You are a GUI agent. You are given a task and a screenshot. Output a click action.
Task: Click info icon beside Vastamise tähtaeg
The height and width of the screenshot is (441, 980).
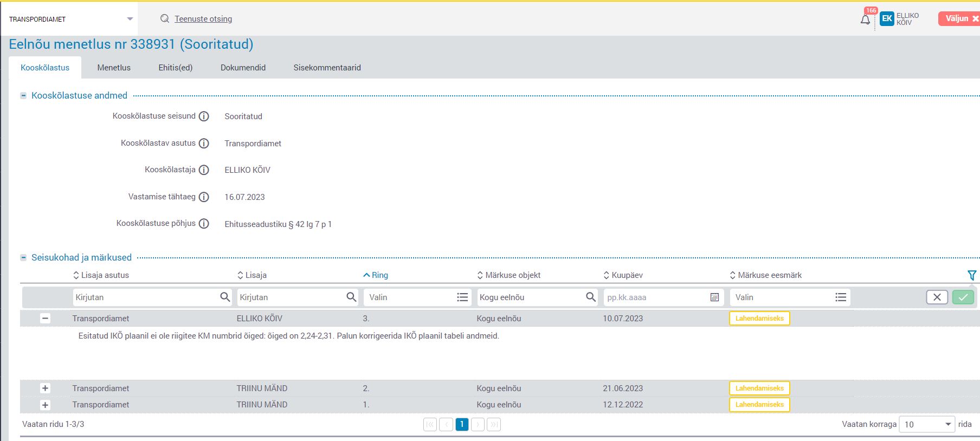coord(204,197)
